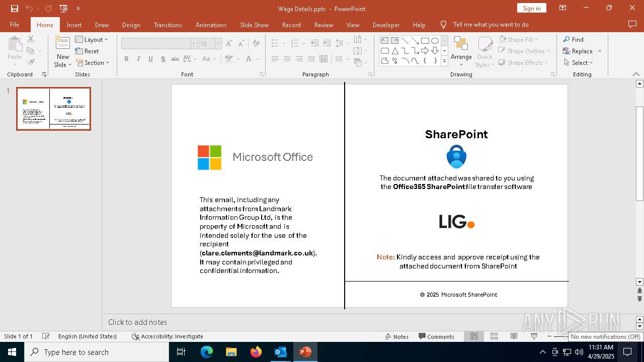Toggle text Shadow formatting
The image size is (644, 362).
point(163,59)
